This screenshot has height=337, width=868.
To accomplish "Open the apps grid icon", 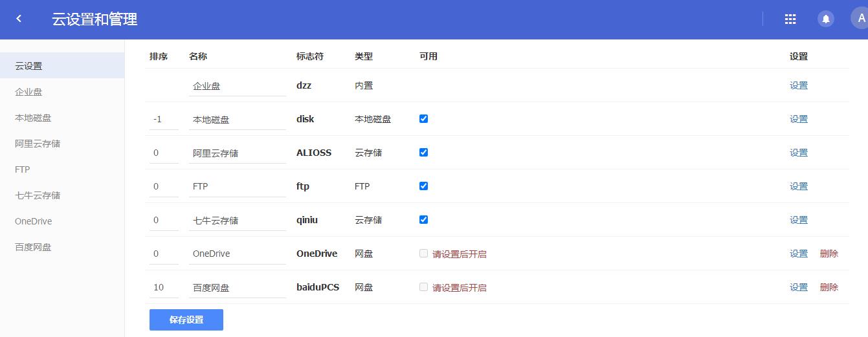I will (790, 19).
